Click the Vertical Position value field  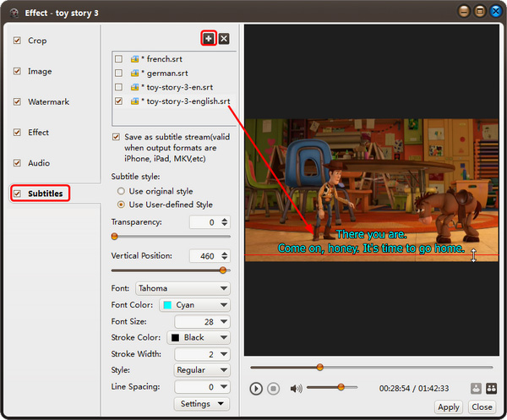(205, 256)
